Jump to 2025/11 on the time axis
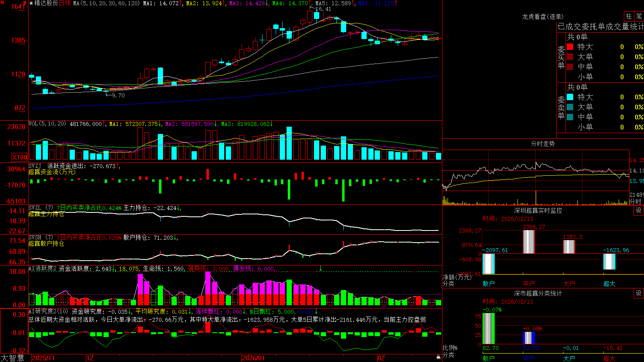Screen dimensions: 644x362 click(x=43, y=358)
